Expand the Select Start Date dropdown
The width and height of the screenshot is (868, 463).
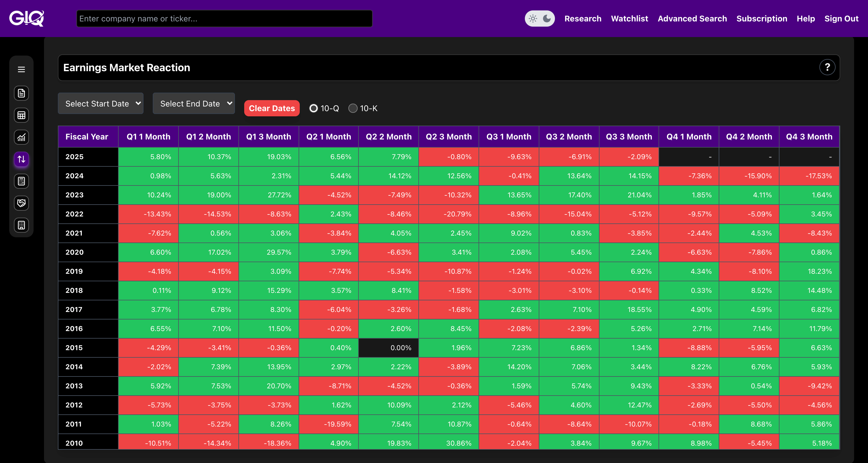point(100,103)
